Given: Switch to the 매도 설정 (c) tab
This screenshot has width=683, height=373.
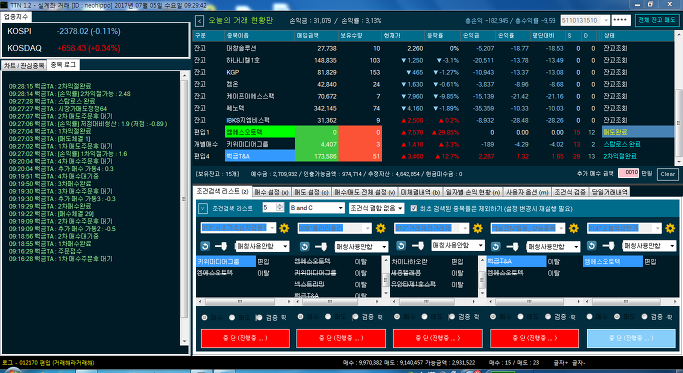Looking at the screenshot, I should (311, 192).
